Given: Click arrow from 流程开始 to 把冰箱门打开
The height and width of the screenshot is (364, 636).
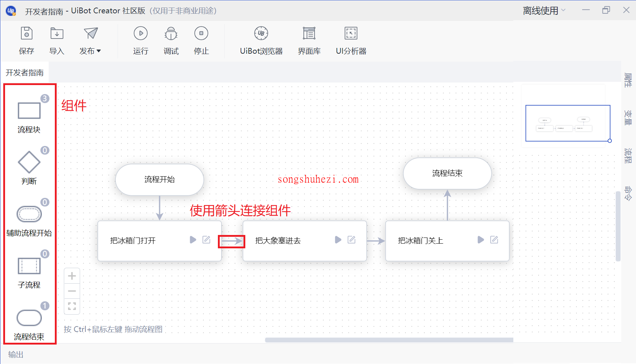Looking at the screenshot, I should pyautogui.click(x=159, y=208).
